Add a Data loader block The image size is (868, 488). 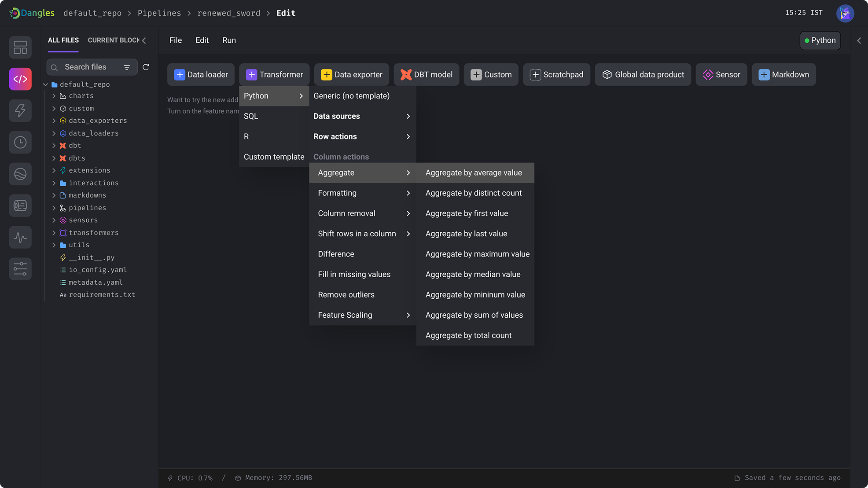(201, 74)
